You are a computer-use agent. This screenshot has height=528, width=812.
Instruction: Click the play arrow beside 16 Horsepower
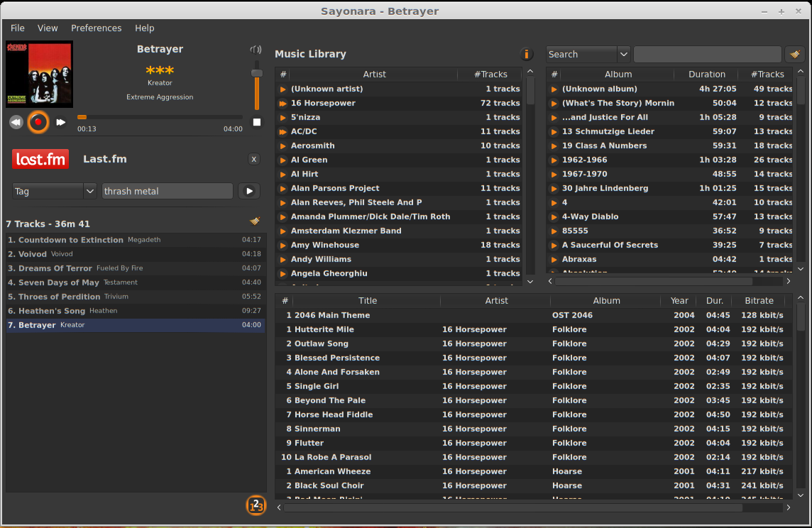[x=283, y=104]
